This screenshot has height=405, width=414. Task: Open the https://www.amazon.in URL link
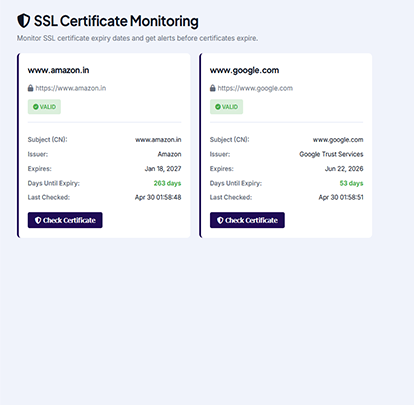(x=71, y=88)
